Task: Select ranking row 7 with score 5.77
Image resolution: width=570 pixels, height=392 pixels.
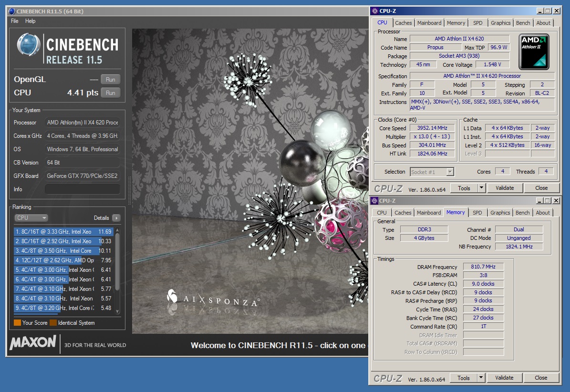Action: click(64, 289)
